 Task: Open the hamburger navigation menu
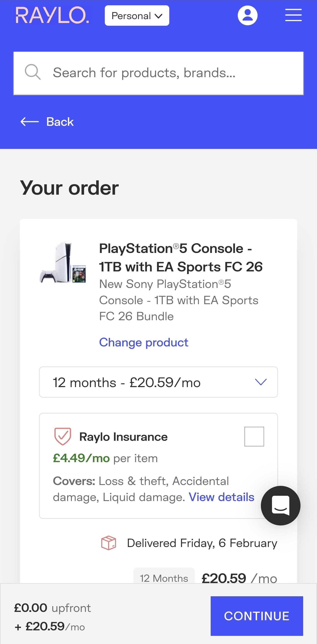(293, 15)
